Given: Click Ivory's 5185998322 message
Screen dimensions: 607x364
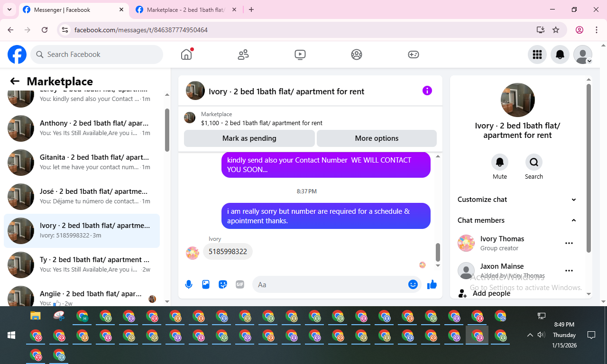Looking at the screenshot, I should pyautogui.click(x=228, y=252).
